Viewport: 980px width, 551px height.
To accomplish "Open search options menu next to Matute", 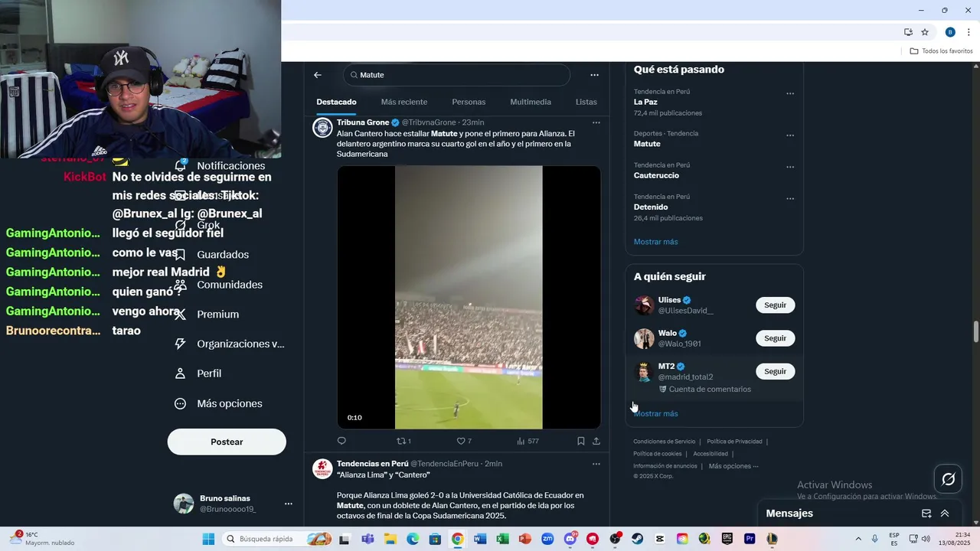I will pos(594,75).
